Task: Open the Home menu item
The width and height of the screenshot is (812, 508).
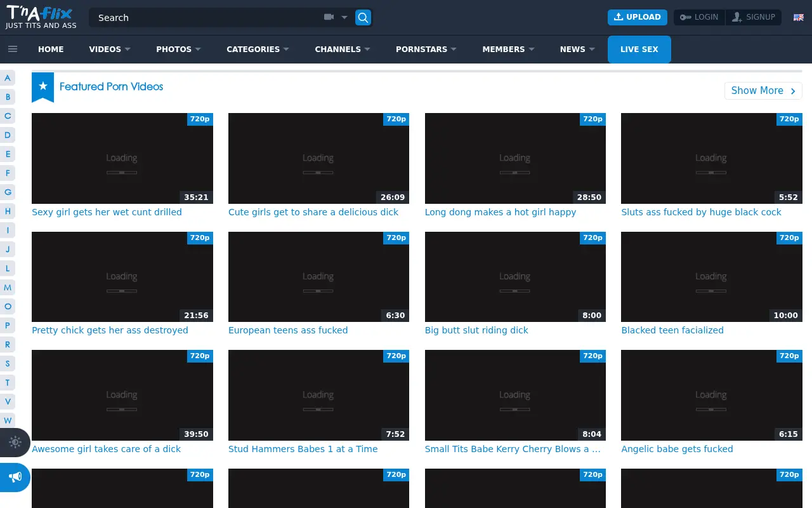Action: coord(51,49)
